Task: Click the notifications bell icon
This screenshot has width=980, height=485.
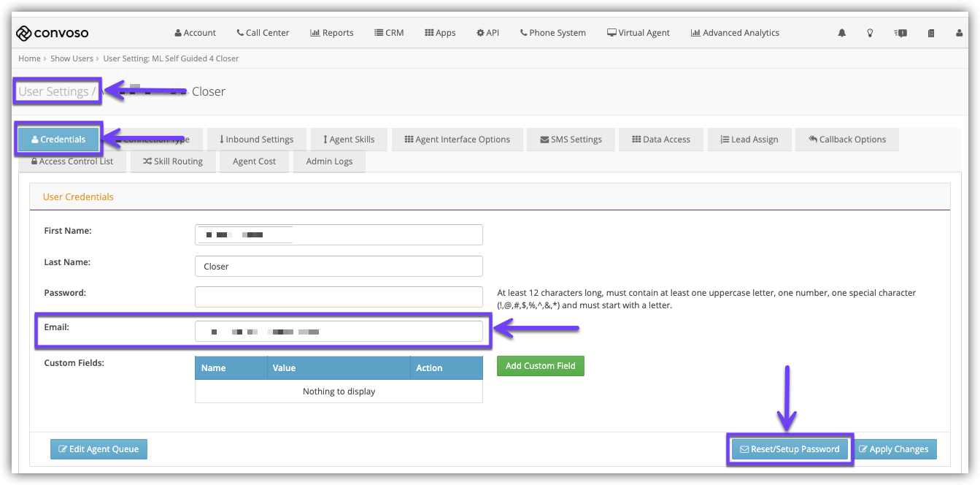Action: click(842, 33)
